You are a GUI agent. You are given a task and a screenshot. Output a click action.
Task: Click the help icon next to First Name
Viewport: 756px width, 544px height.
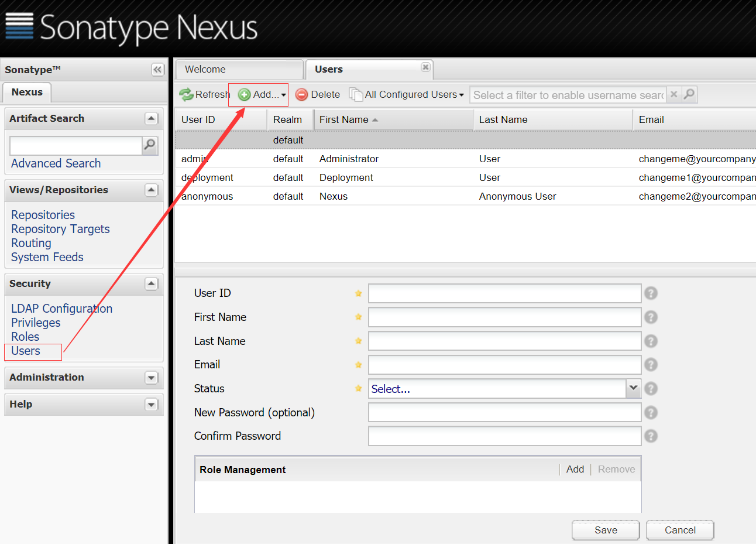click(651, 317)
